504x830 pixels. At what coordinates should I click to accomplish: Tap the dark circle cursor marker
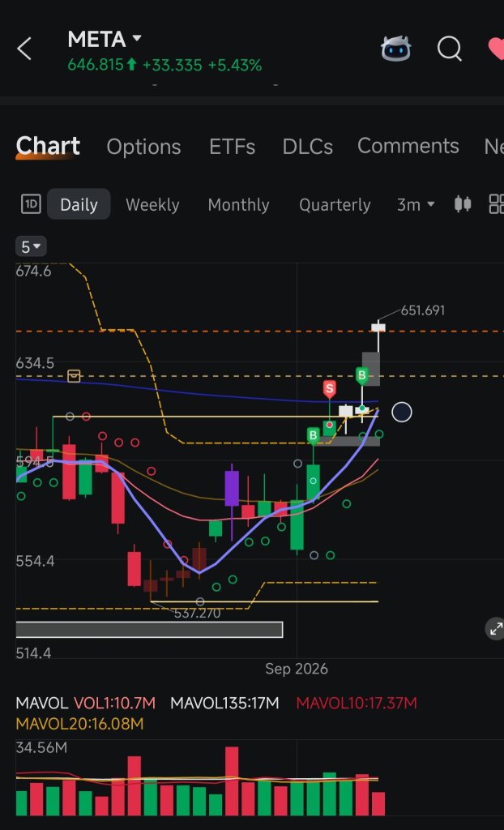pos(402,413)
